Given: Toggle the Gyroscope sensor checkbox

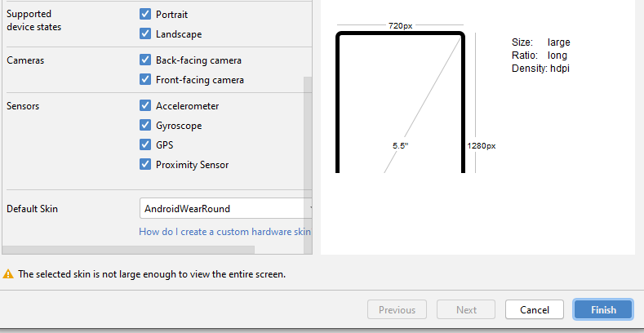Looking at the screenshot, I should click(x=145, y=125).
